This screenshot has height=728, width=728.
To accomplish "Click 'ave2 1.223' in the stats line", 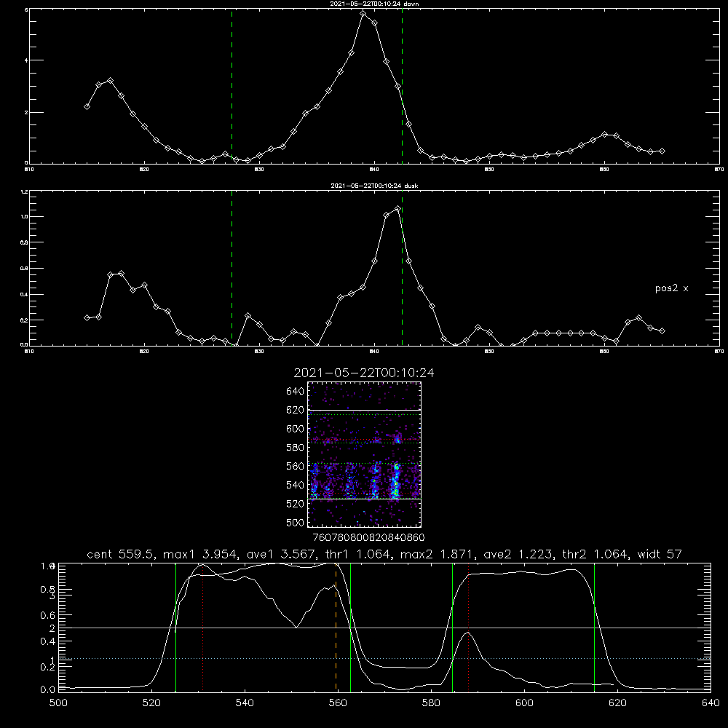I will 516,554.
